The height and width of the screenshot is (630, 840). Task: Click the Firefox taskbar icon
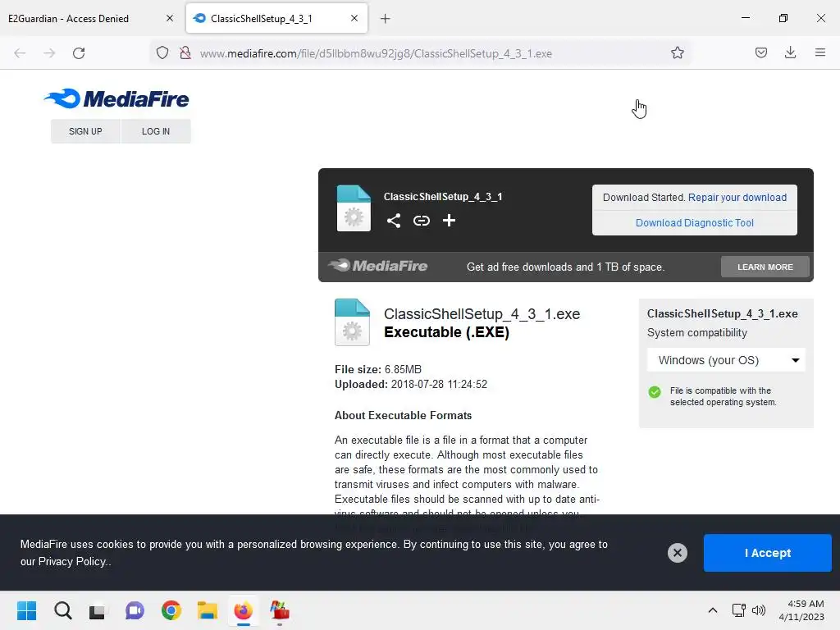(x=243, y=610)
